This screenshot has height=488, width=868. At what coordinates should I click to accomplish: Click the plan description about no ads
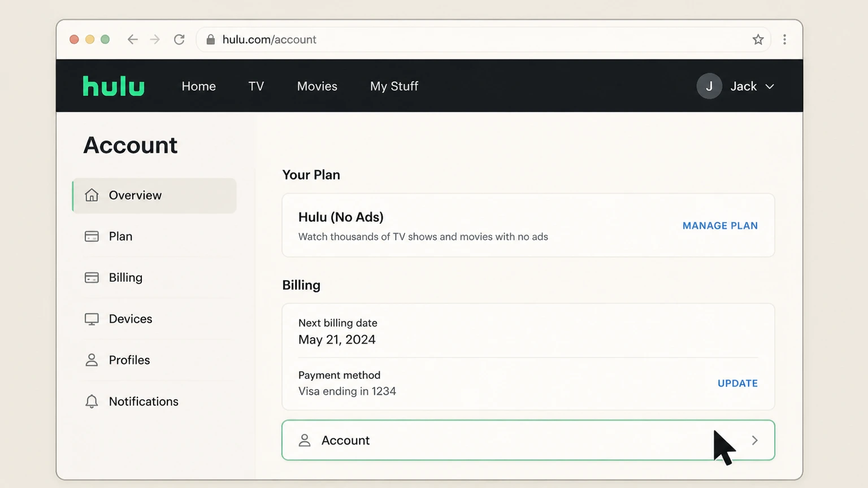423,237
